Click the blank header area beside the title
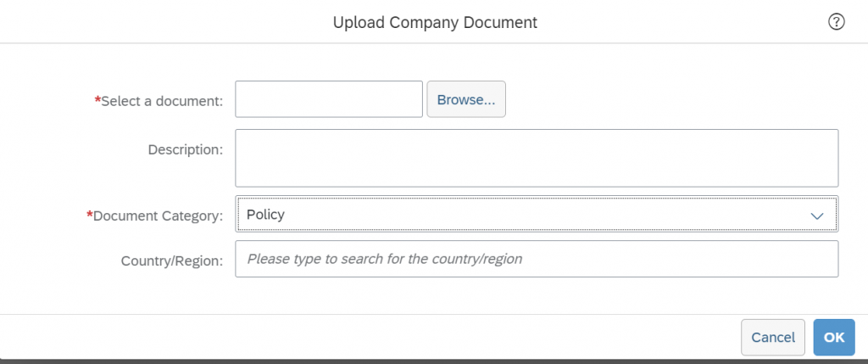The image size is (868, 364). [166, 22]
